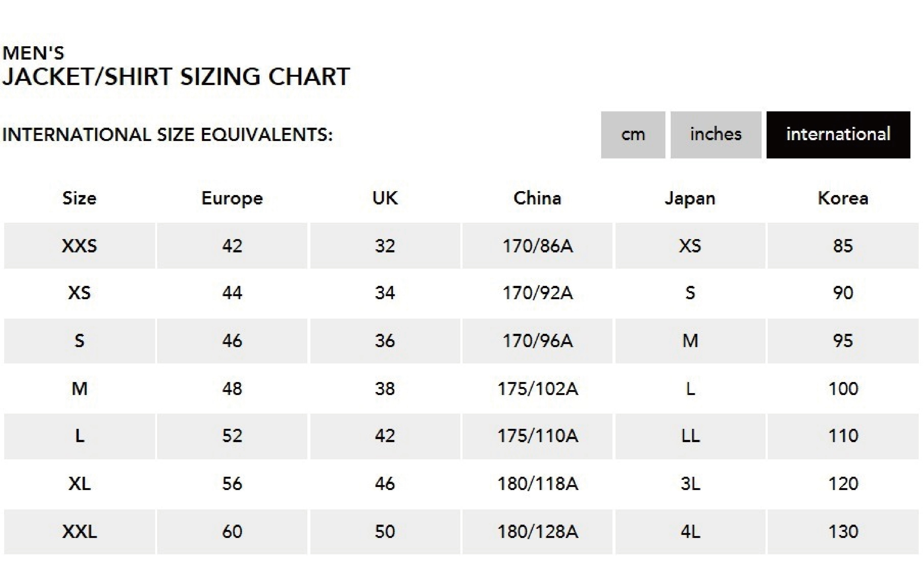Switch to the cm tab
924x587 pixels.
click(x=633, y=135)
